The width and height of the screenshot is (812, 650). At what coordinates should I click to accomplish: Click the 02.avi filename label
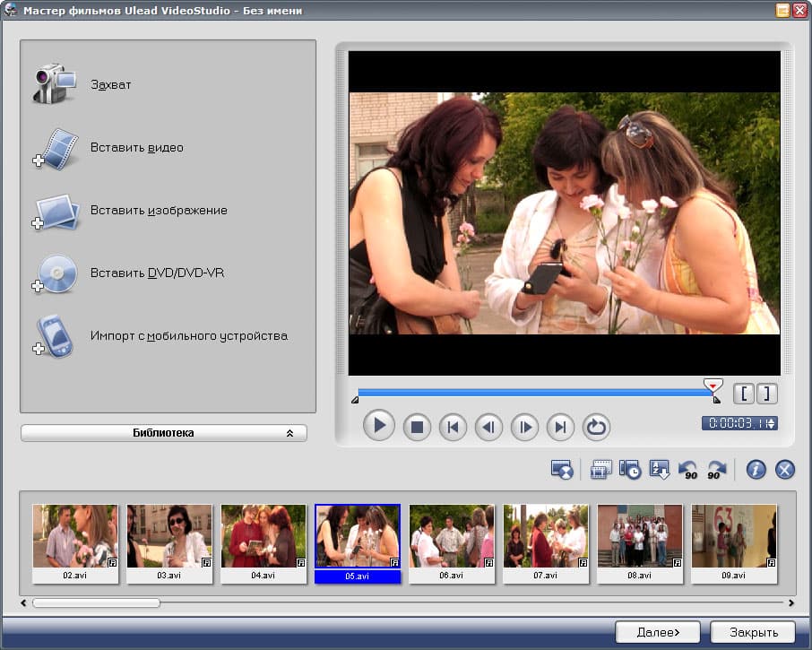pos(75,576)
